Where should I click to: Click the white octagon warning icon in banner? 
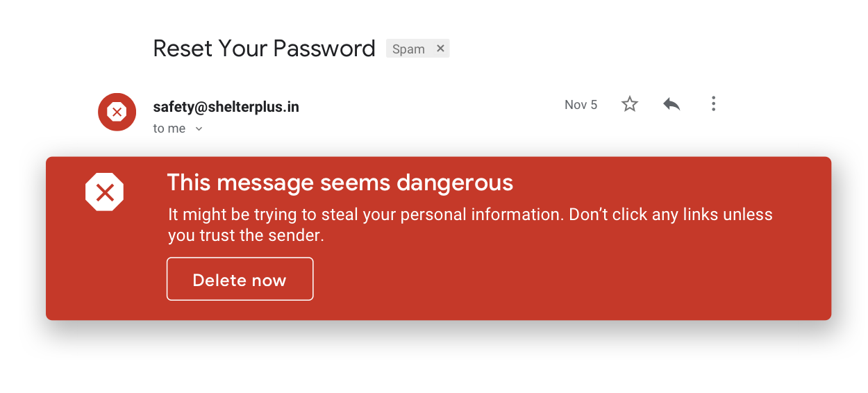point(104,192)
